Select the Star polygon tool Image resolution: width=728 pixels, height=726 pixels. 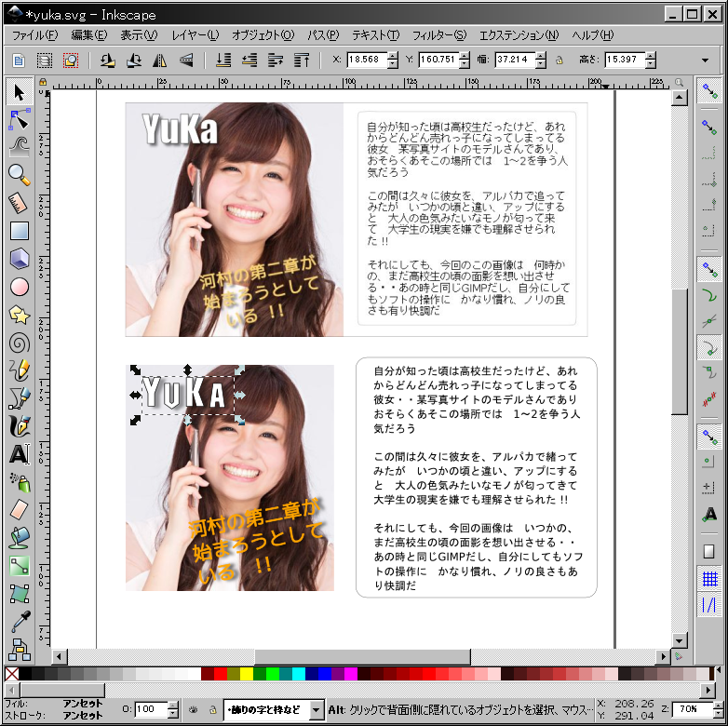pyautogui.click(x=19, y=316)
